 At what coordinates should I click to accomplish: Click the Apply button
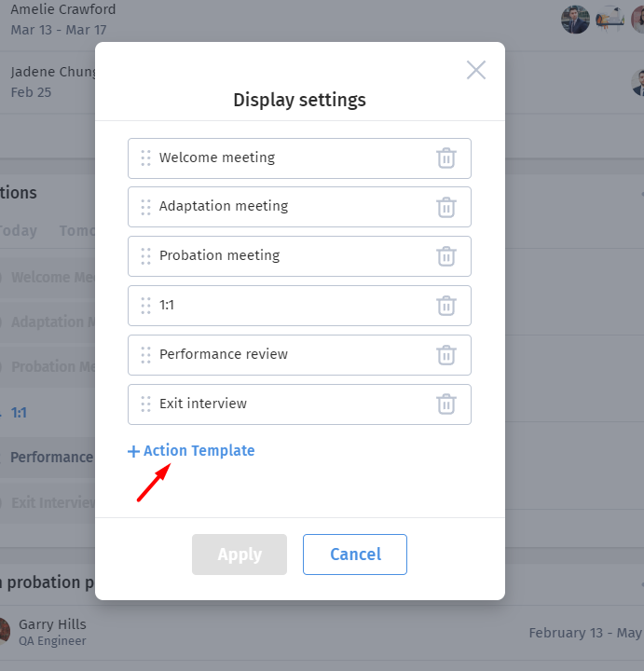(240, 555)
